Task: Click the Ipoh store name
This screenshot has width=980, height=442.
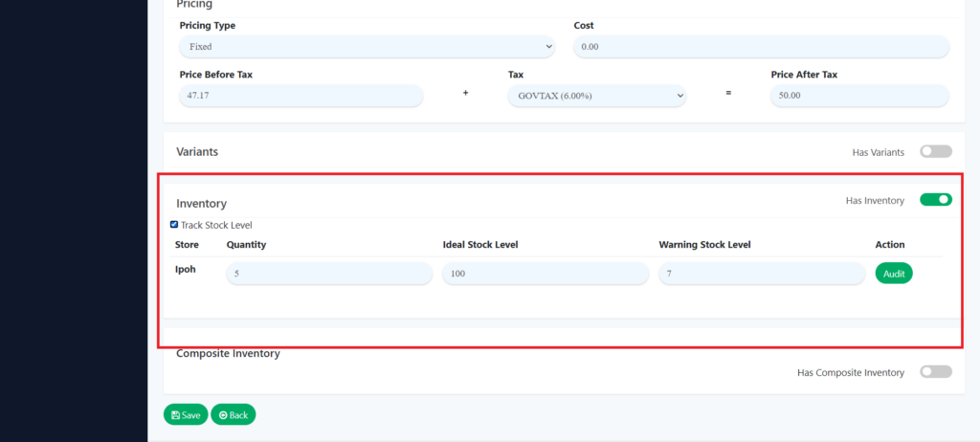Action: (186, 270)
